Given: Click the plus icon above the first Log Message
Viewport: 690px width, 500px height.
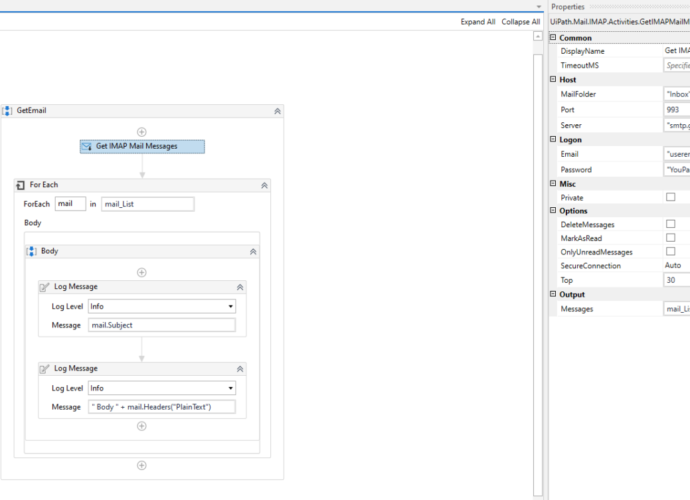Looking at the screenshot, I should (142, 272).
